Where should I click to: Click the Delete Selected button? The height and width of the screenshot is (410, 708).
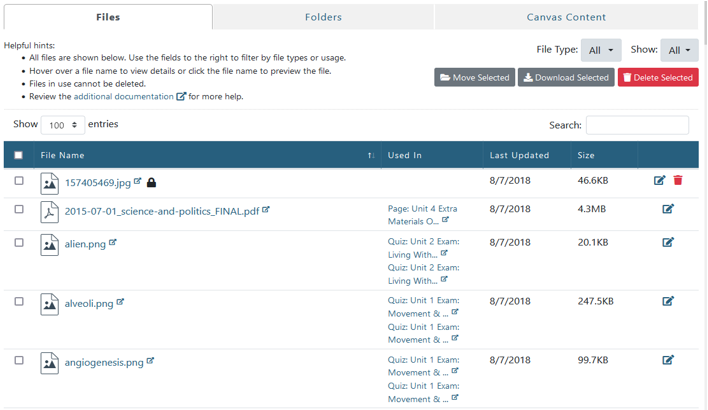point(657,77)
